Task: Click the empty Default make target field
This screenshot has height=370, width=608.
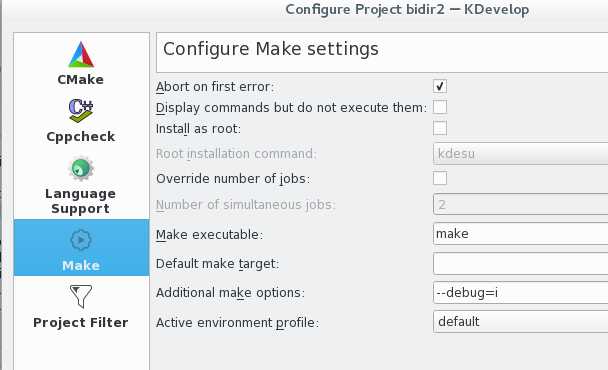Action: (520, 263)
